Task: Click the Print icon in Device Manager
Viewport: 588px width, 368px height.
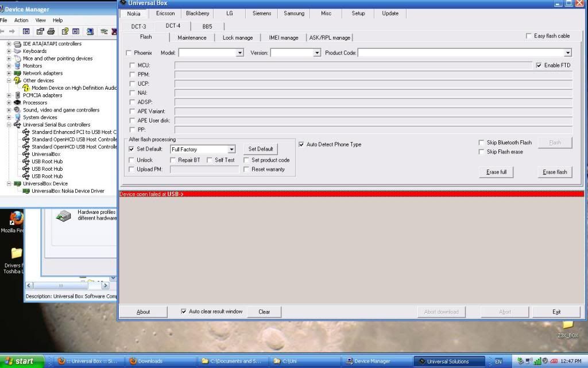Action: click(x=51, y=32)
